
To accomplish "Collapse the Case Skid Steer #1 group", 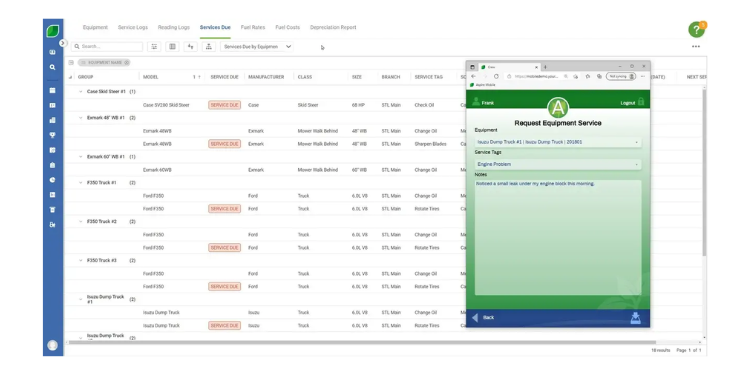I will click(x=81, y=91).
